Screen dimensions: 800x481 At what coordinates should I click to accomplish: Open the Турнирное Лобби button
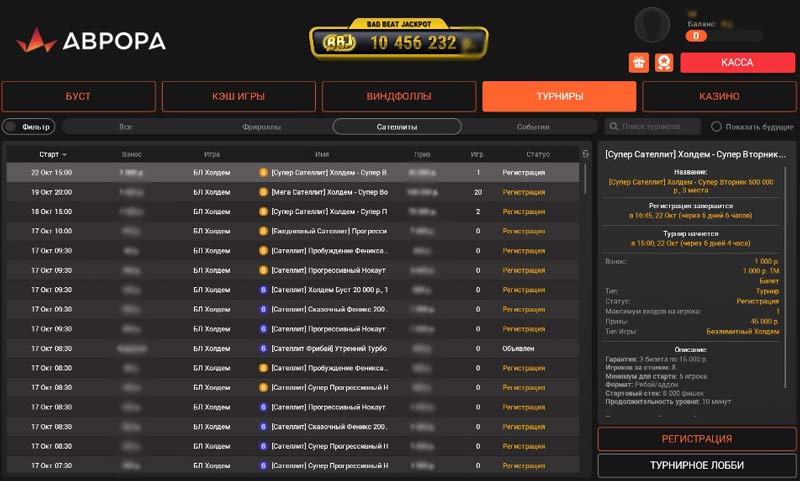pos(697,465)
